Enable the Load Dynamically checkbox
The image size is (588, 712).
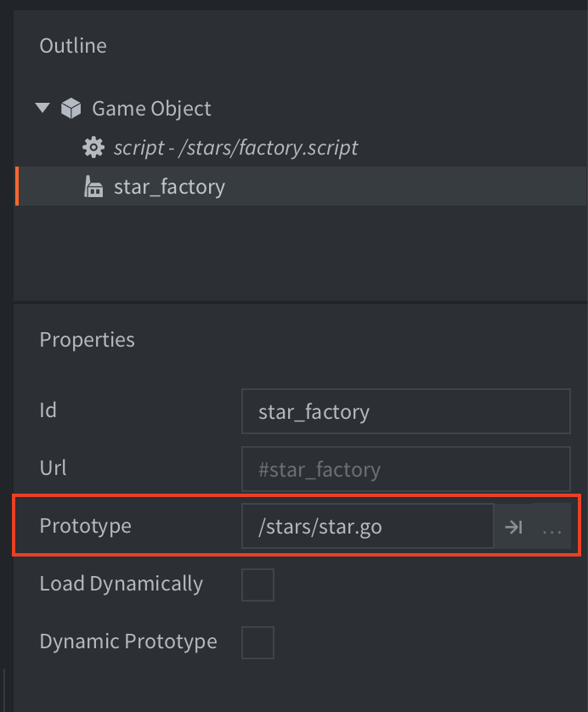(258, 585)
